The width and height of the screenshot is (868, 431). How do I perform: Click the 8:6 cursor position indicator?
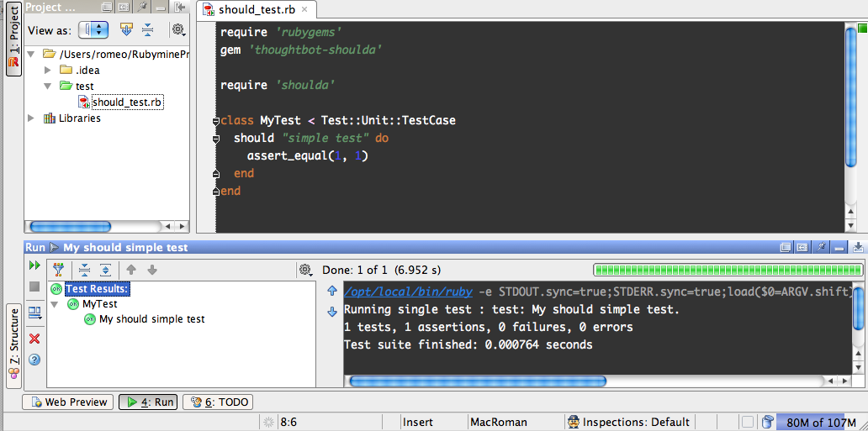click(288, 422)
